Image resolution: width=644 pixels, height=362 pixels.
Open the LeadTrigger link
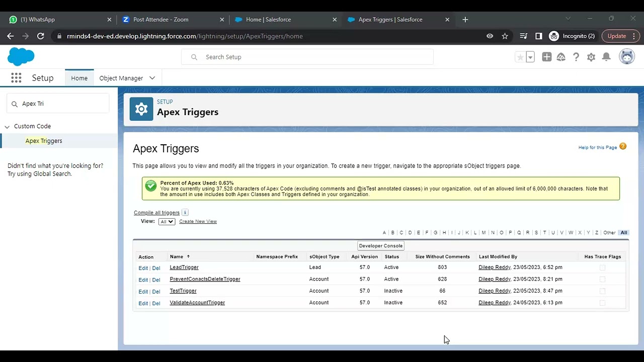pyautogui.click(x=184, y=267)
